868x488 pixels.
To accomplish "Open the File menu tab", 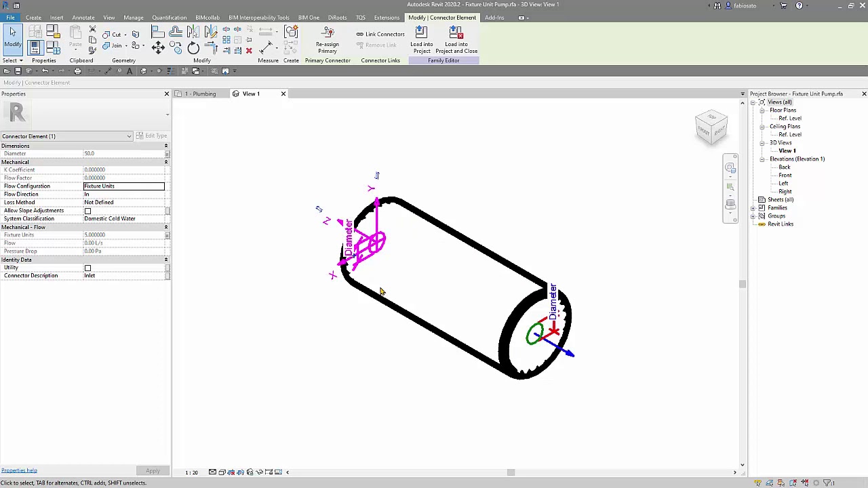I will 10,18.
